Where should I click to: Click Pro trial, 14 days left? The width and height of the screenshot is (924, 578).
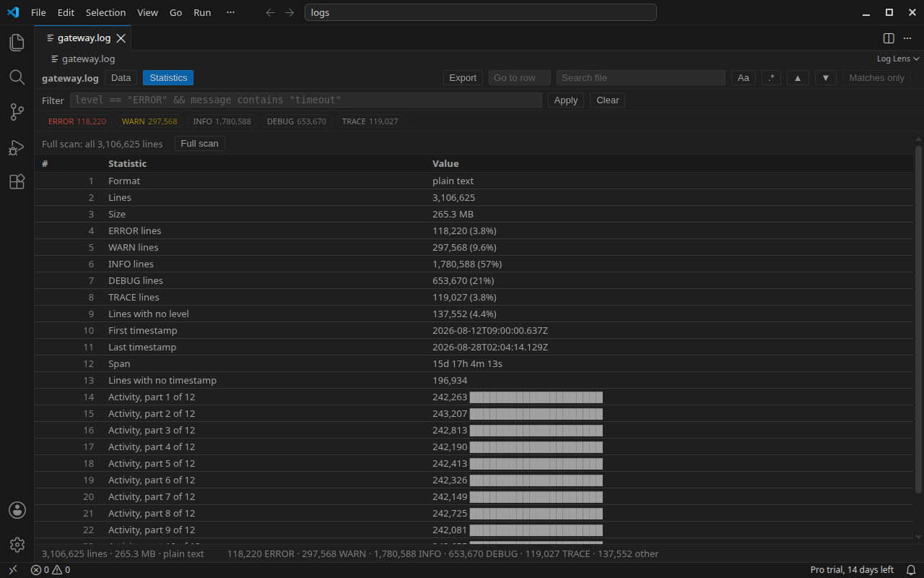pyautogui.click(x=852, y=569)
